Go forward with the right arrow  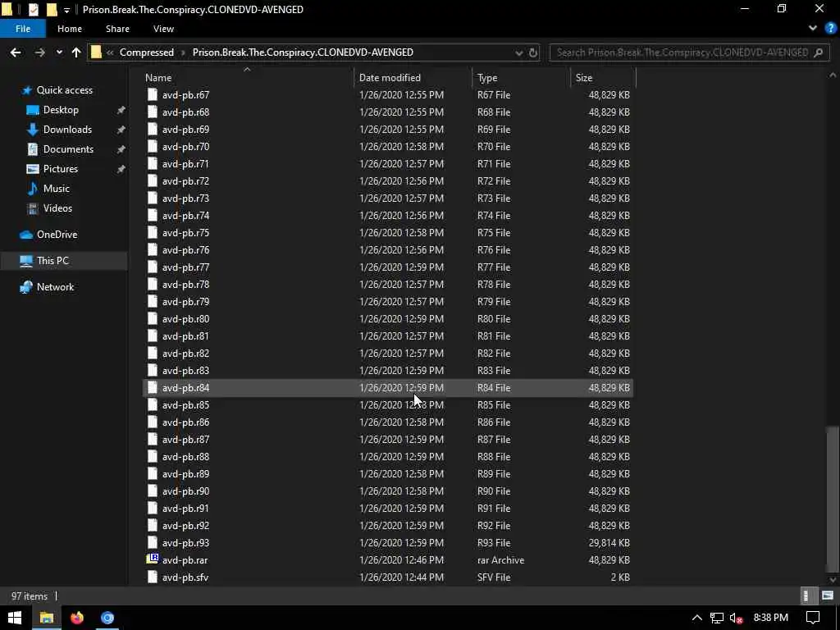[x=39, y=52]
